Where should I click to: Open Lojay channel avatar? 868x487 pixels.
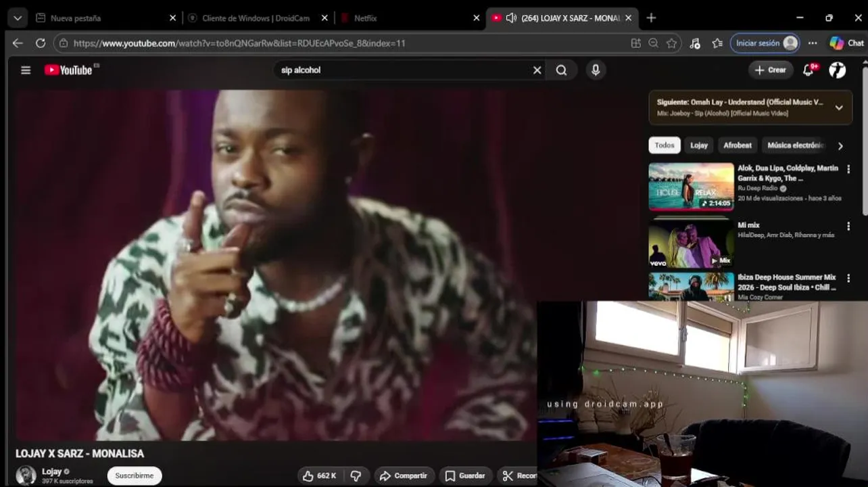(26, 476)
